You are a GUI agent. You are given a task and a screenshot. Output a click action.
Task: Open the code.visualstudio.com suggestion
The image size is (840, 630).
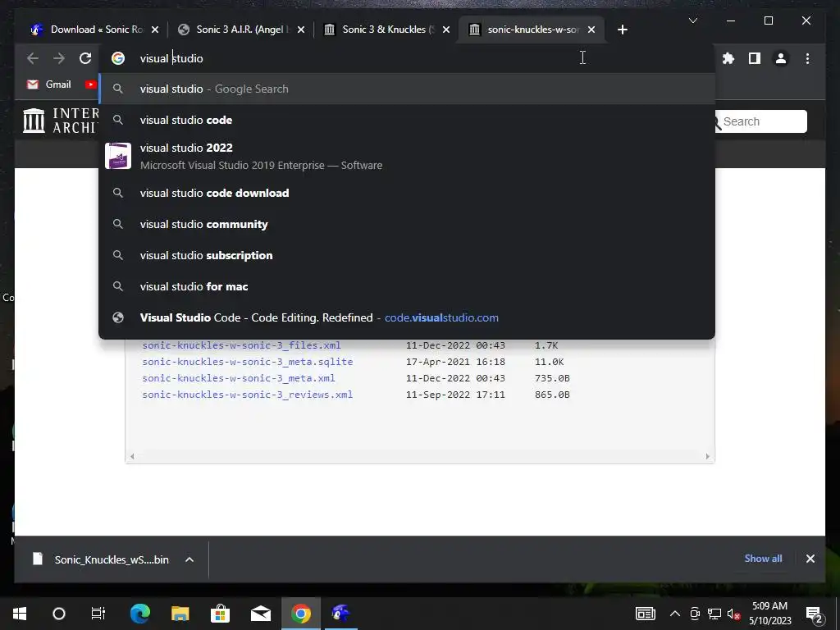point(407,317)
